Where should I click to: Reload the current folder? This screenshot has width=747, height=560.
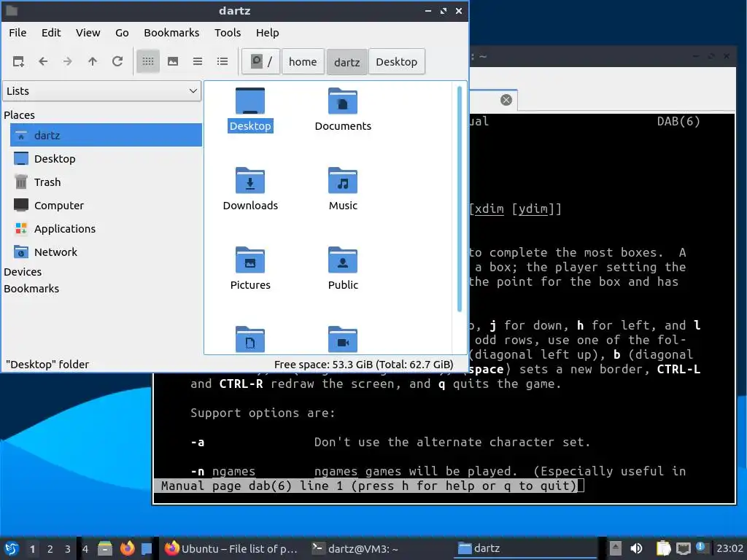pos(117,61)
